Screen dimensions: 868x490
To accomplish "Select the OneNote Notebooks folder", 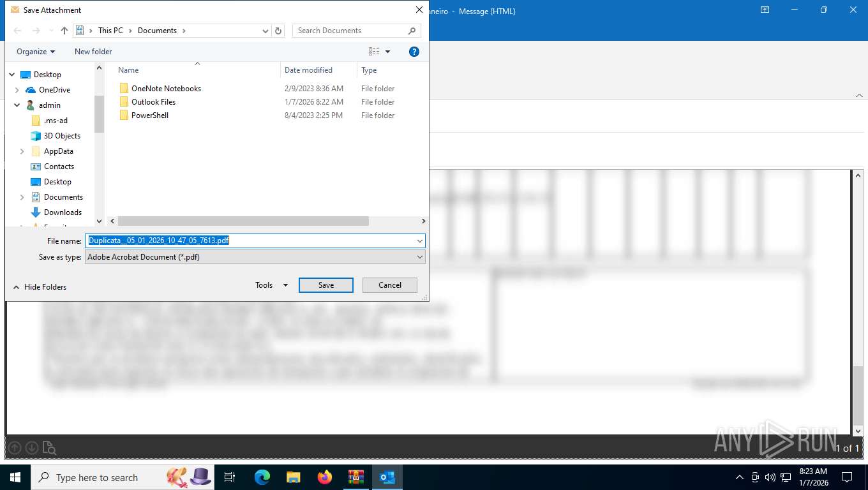I will (x=166, y=89).
